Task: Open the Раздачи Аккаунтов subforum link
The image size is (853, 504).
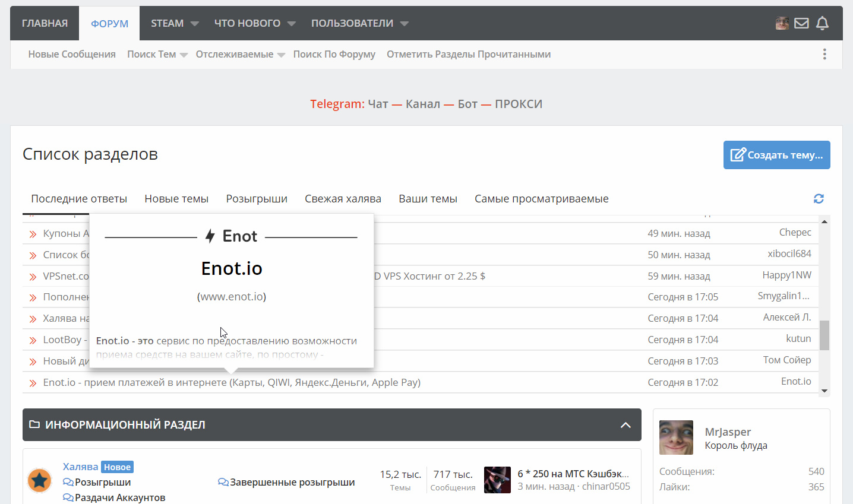Action: (x=120, y=497)
